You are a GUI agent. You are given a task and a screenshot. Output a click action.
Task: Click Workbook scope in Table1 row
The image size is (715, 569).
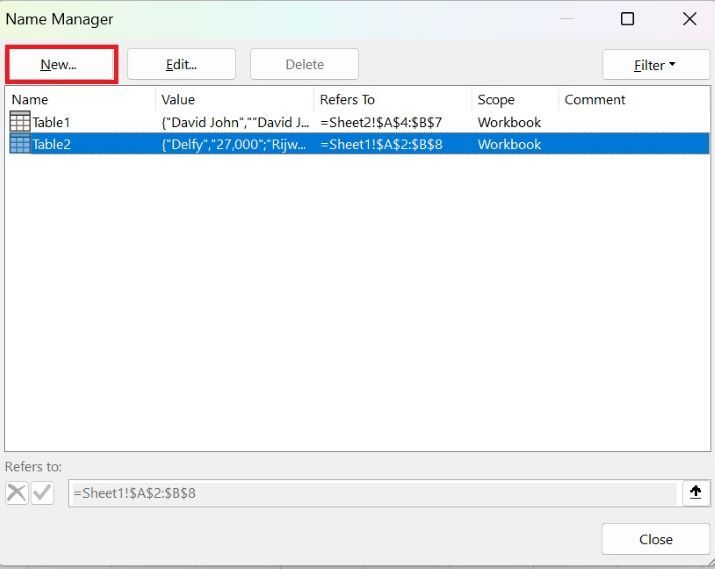point(509,122)
